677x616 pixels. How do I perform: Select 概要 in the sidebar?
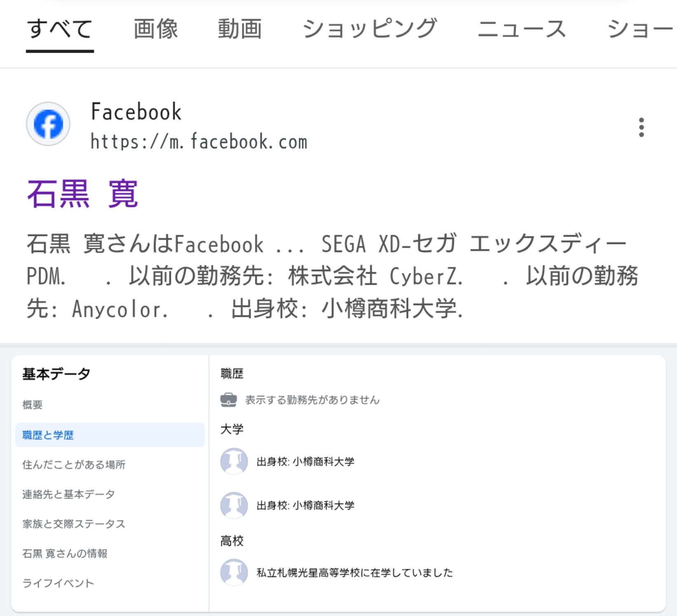coord(33,405)
